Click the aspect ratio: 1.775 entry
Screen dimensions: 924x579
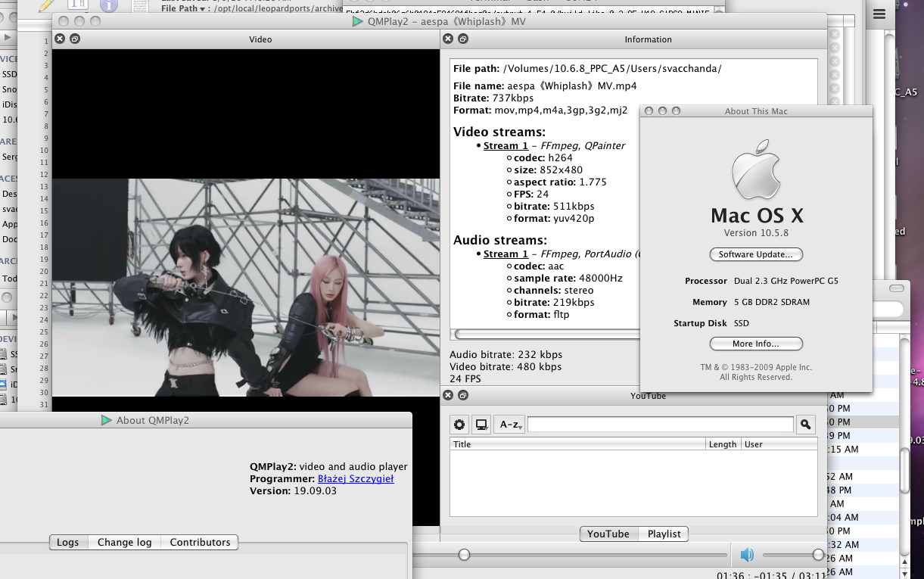tap(560, 182)
